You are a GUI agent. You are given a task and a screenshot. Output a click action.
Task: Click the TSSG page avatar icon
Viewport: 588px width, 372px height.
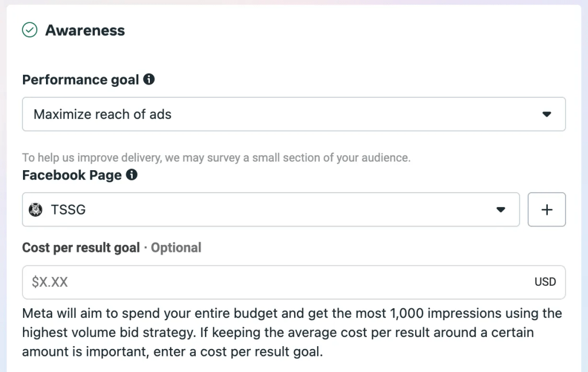36,210
